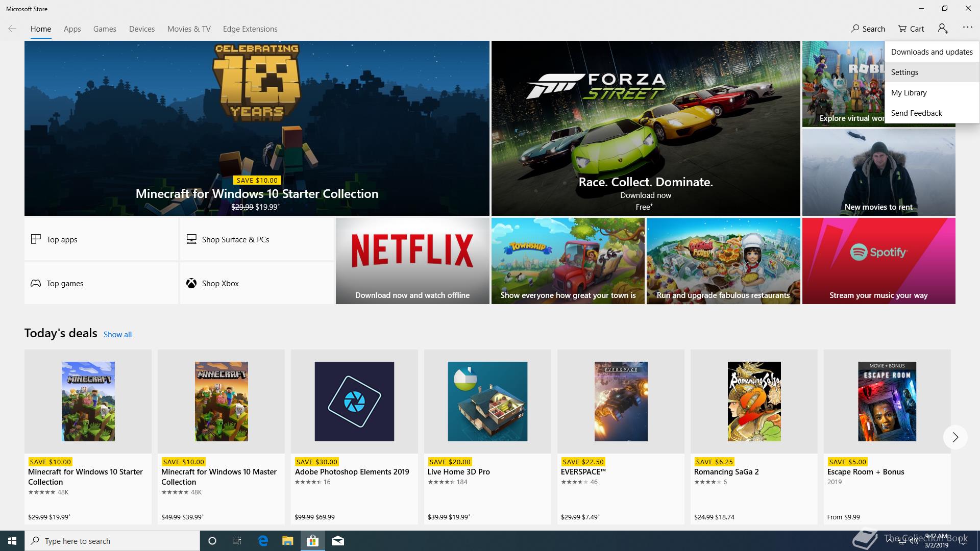Click next arrow in Today's deals carousel
The height and width of the screenshot is (551, 980).
pos(955,437)
